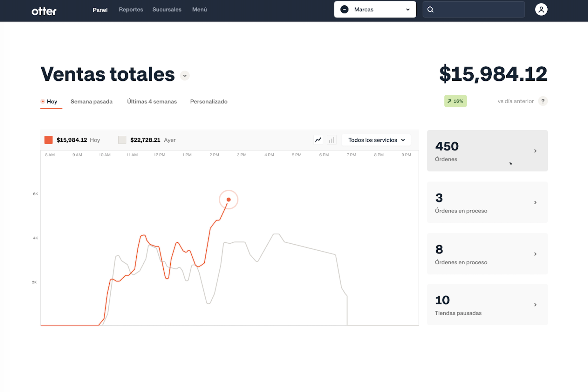
Task: Click the 2 PM axis label
Action: point(214,155)
